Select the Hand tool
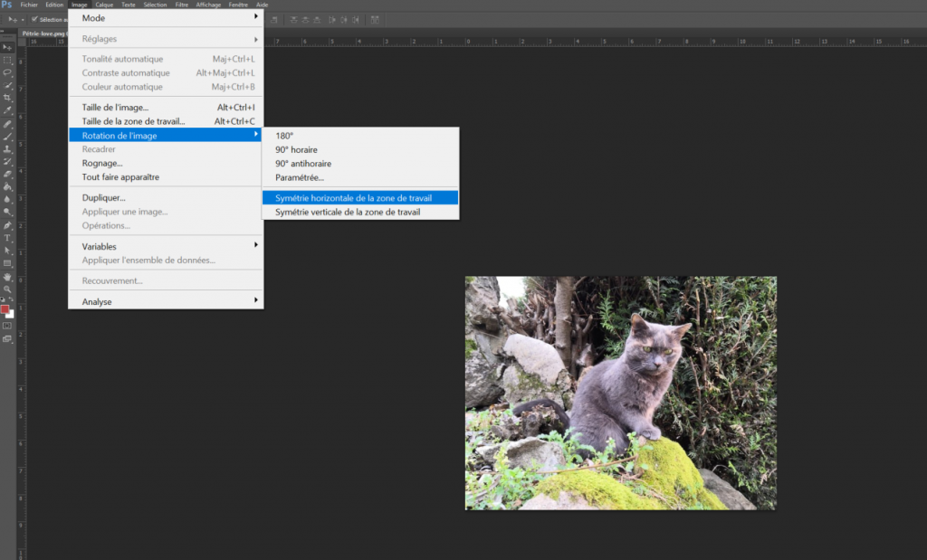The image size is (927, 560). click(x=7, y=277)
